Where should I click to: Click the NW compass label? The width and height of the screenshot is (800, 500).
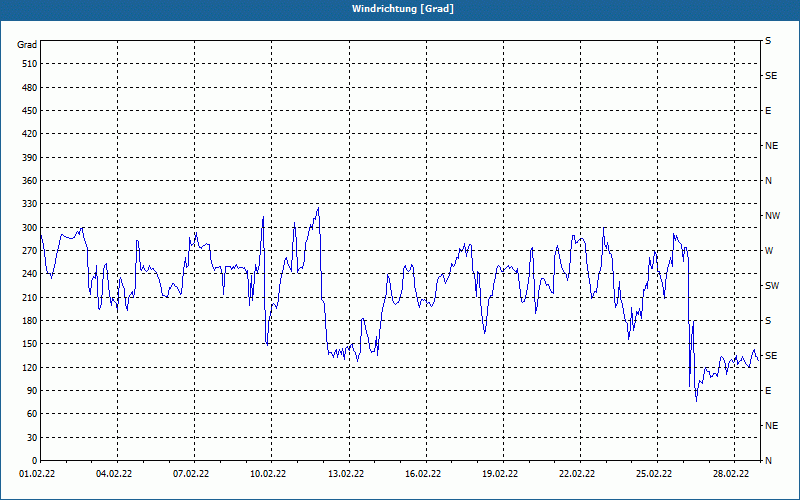click(x=772, y=216)
